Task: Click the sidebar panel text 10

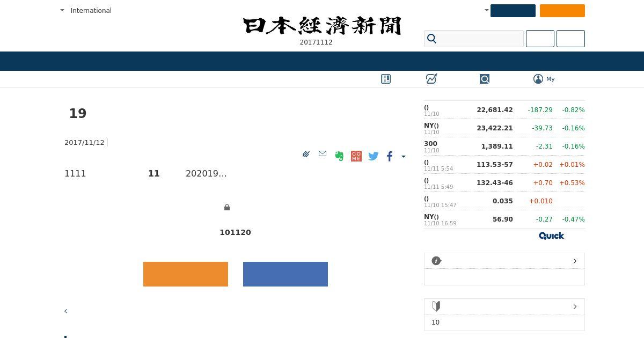Action: coord(435,322)
